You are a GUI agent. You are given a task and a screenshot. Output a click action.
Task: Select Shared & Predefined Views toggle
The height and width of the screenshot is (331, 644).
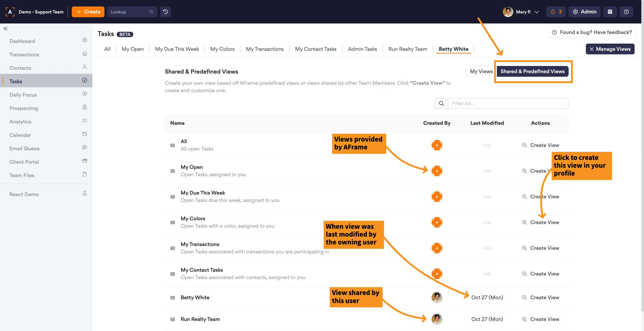pos(532,72)
